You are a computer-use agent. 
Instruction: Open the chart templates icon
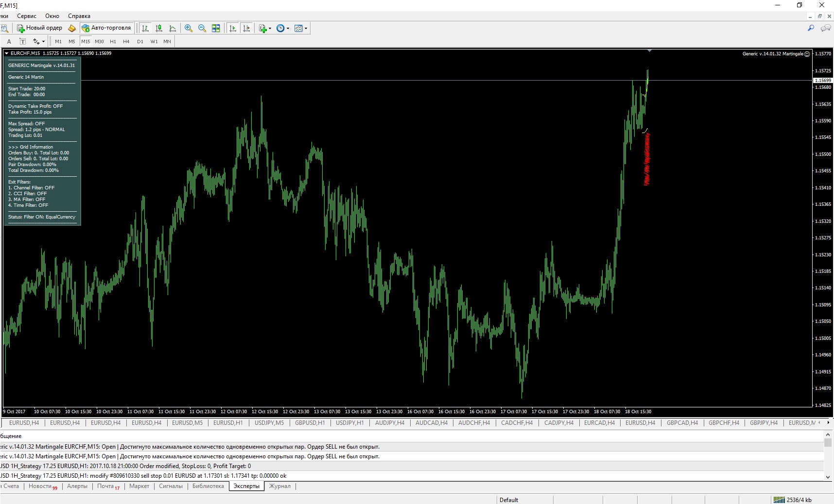click(298, 28)
